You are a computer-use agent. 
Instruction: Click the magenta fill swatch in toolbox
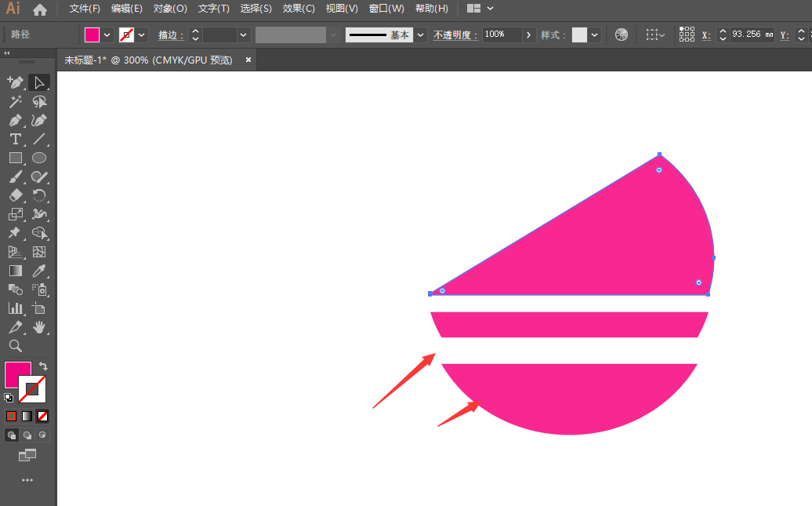[16, 373]
